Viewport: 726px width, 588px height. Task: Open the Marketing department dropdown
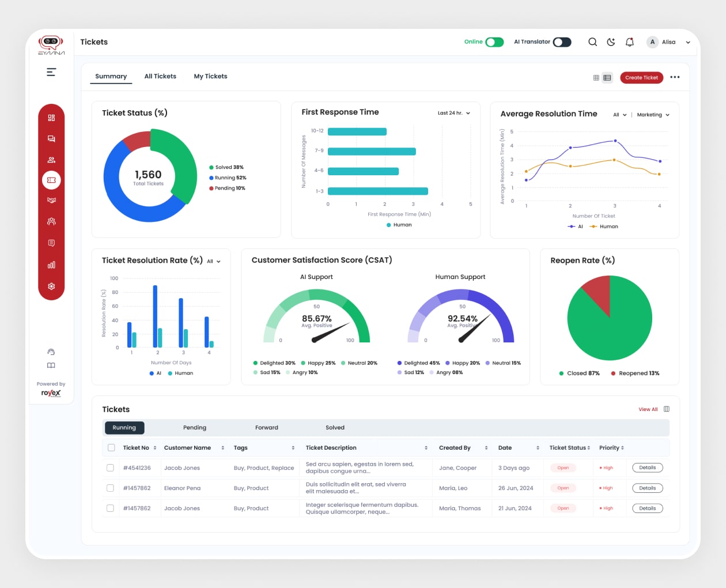(653, 115)
